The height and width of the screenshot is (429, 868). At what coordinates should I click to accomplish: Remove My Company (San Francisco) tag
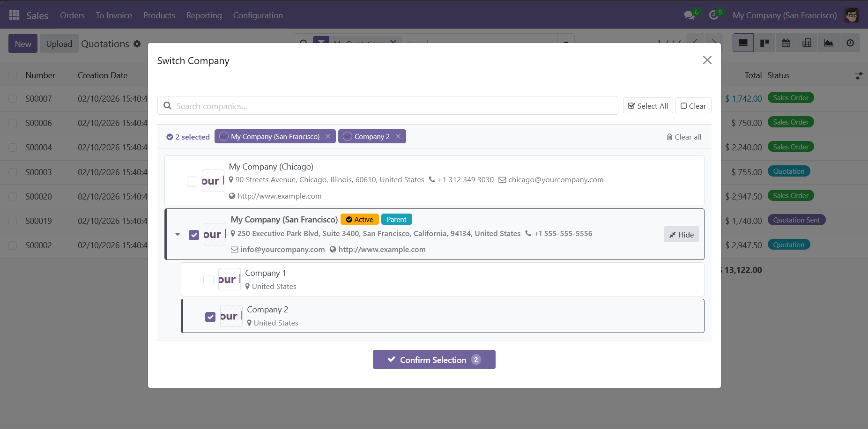(x=328, y=136)
